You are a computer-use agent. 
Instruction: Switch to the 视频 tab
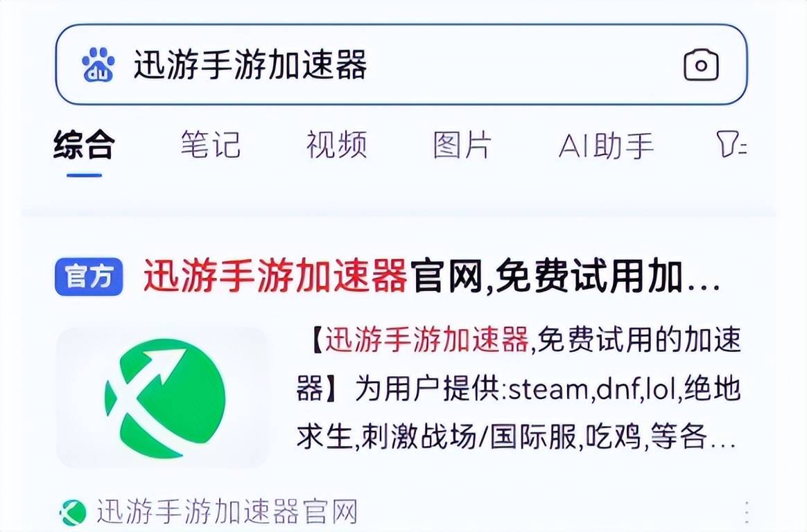tap(336, 145)
